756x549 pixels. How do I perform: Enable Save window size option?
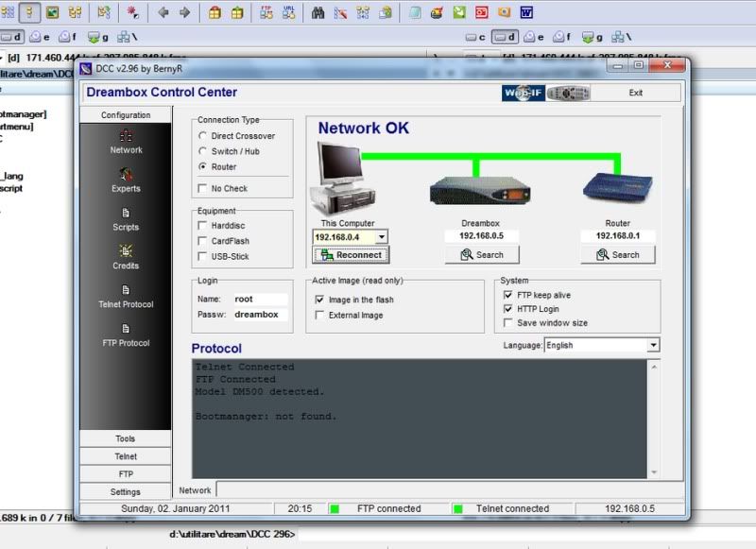508,323
